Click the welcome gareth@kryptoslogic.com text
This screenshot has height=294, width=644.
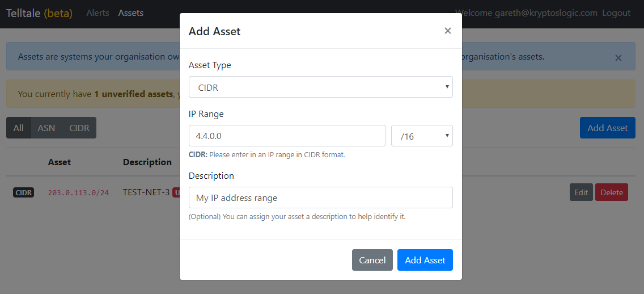526,12
